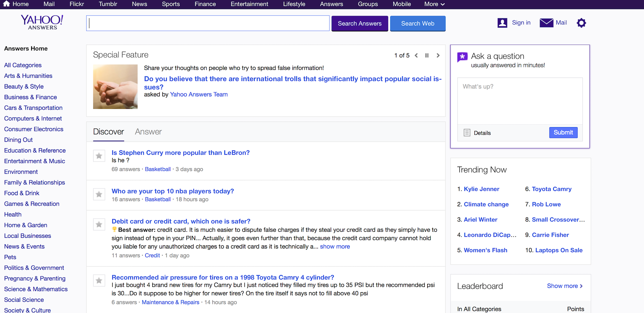Click the Sign in profile icon
The height and width of the screenshot is (313, 644).
click(x=502, y=23)
